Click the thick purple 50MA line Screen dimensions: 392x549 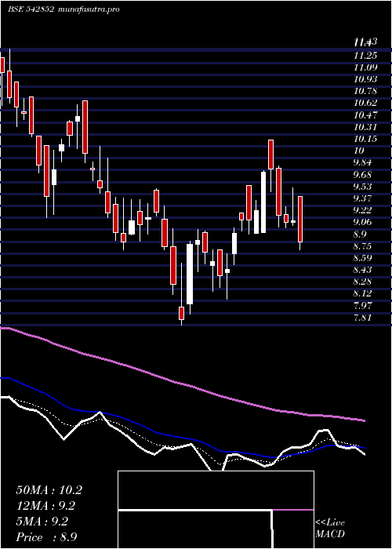click(x=182, y=384)
